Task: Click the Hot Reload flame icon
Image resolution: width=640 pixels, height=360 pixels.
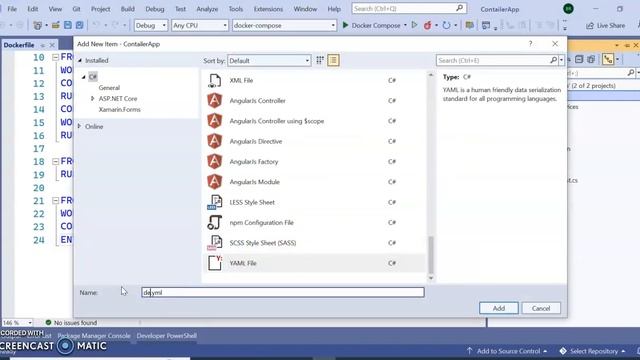Action: (x=427, y=25)
